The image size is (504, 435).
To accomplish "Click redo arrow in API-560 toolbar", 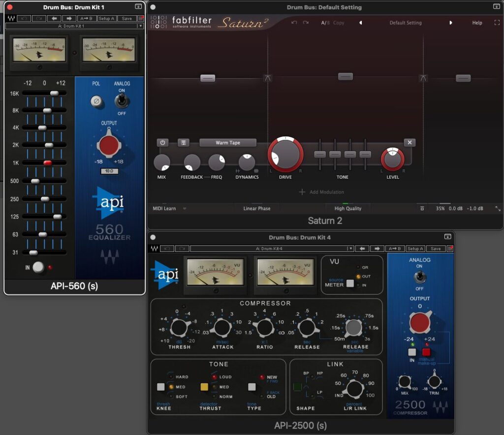I will [39, 18].
